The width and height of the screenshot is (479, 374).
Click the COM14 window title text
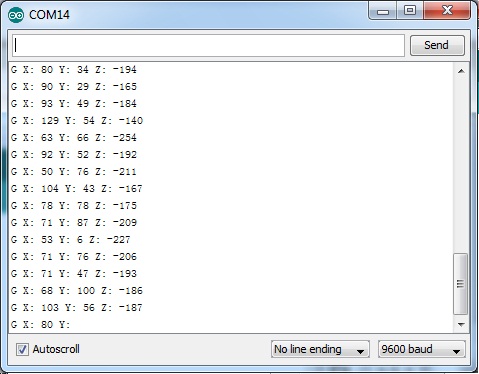pyautogui.click(x=49, y=15)
